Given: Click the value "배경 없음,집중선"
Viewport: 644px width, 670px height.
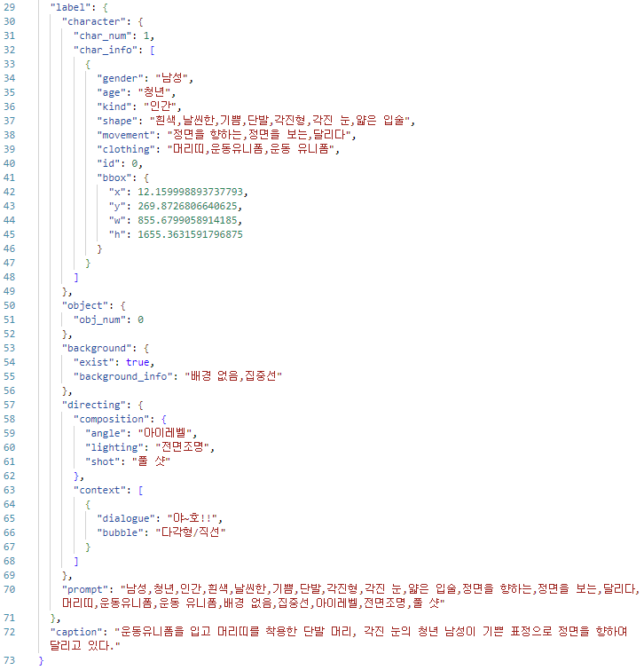Looking at the screenshot, I should (x=233, y=376).
